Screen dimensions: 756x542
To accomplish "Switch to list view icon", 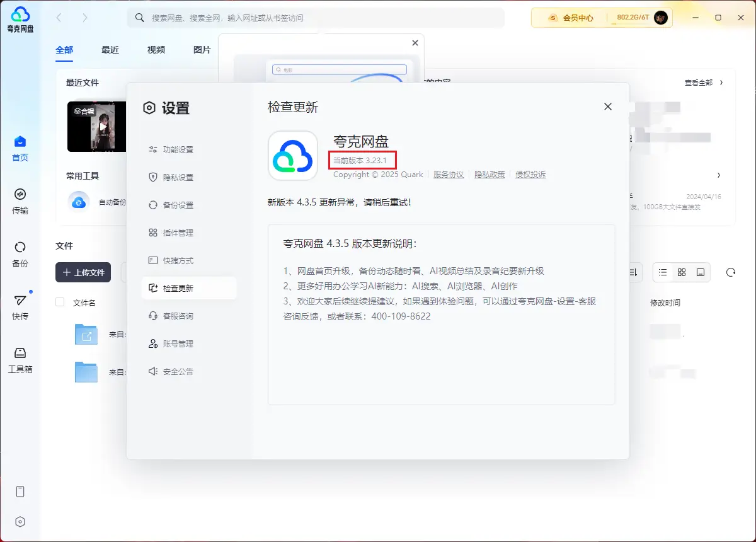I will (663, 272).
